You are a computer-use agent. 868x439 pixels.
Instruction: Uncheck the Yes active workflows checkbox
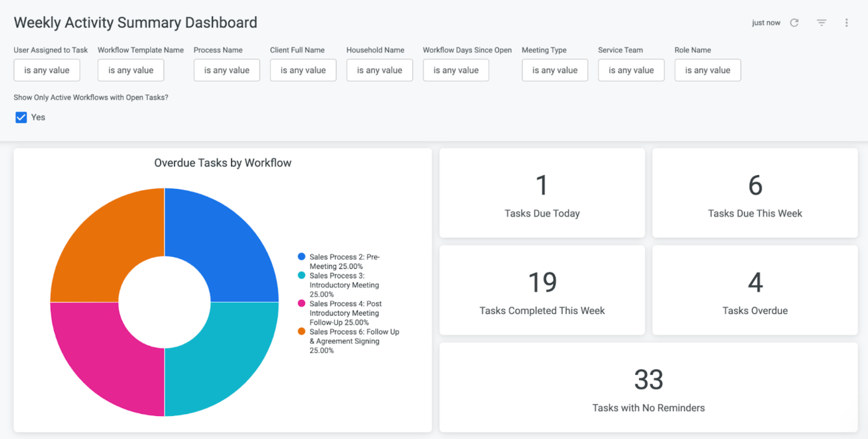pyautogui.click(x=21, y=117)
